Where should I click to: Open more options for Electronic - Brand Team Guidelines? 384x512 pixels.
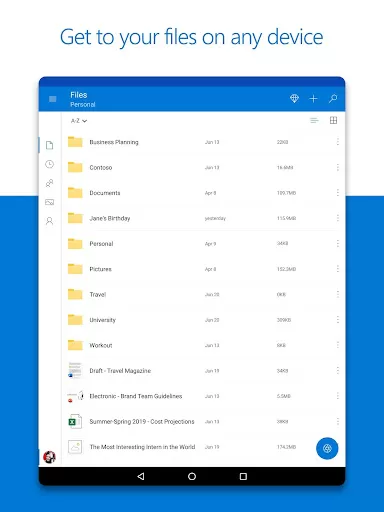(338, 396)
